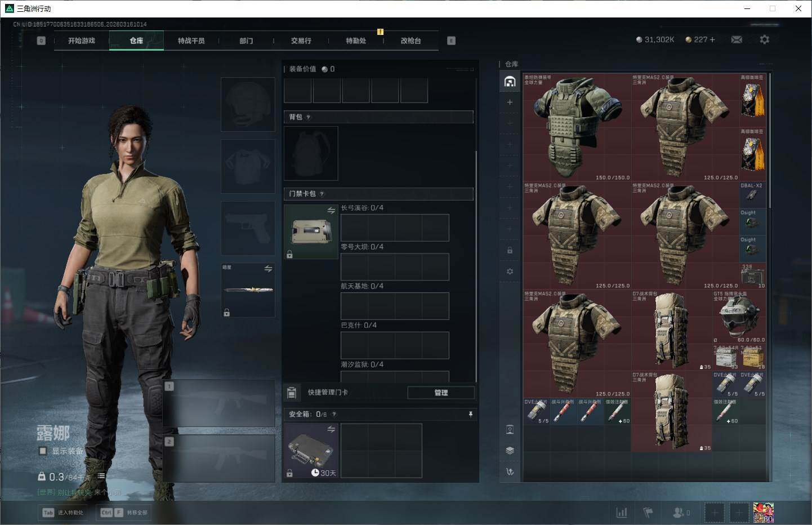Viewport: 812px width, 525px height.
Task: Open the statistics bar chart icon
Action: point(622,513)
